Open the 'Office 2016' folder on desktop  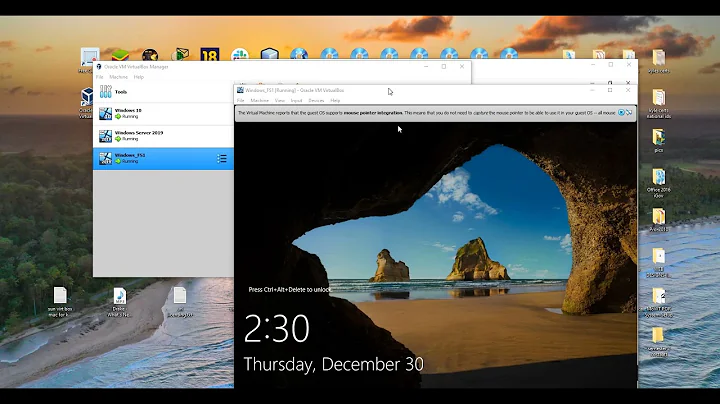(658, 183)
